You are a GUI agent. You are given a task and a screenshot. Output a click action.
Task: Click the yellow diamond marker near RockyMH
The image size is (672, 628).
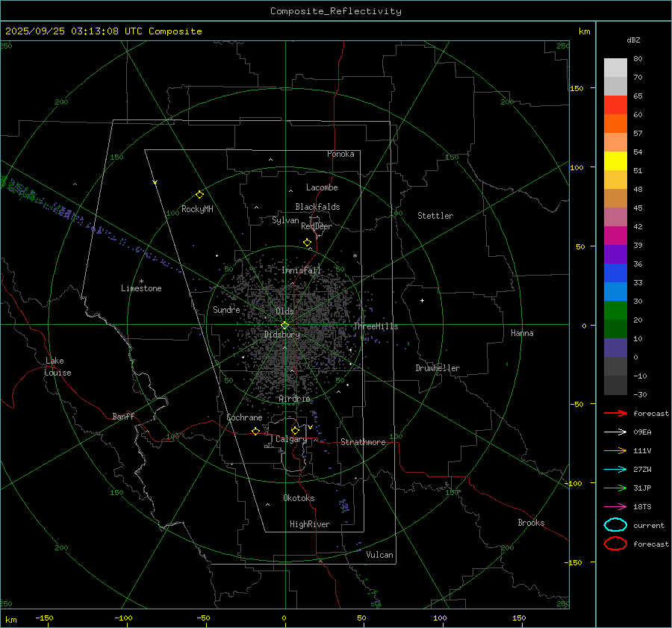[x=199, y=194]
